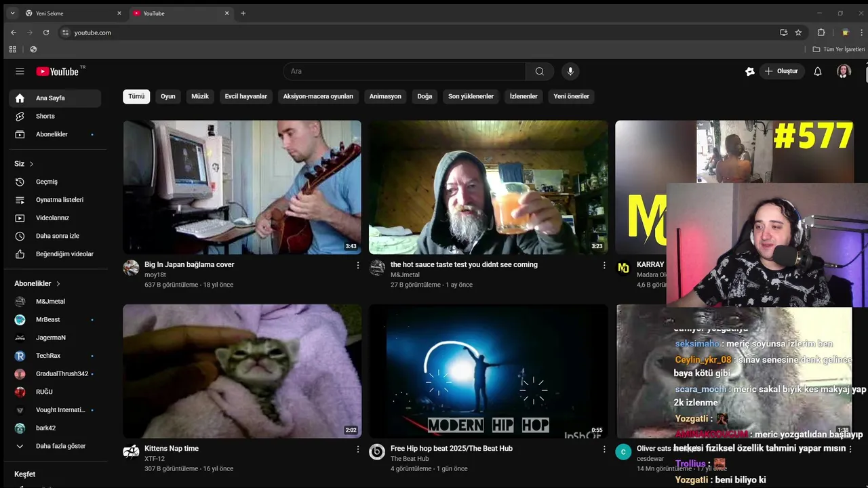Open options menu for hot sauce video

604,265
